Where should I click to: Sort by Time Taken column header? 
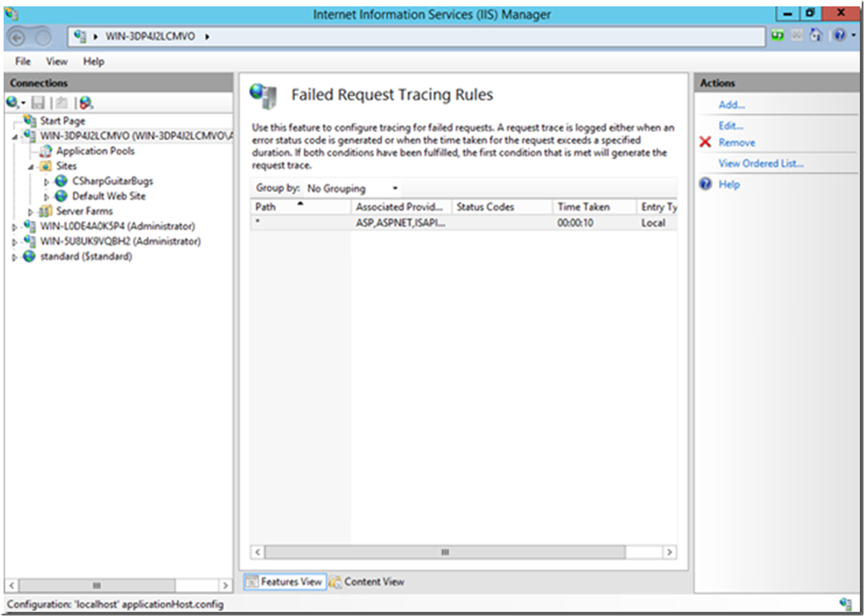(x=594, y=207)
